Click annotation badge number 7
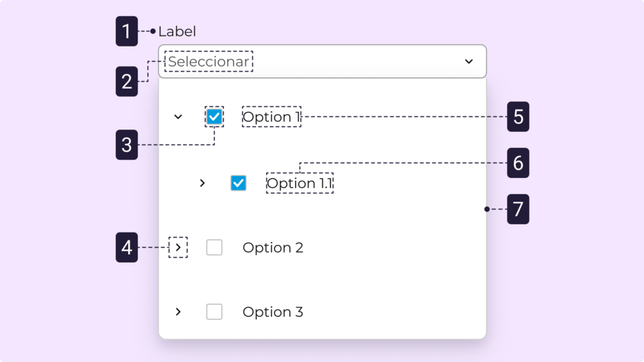Image resolution: width=644 pixels, height=362 pixels. (518, 209)
